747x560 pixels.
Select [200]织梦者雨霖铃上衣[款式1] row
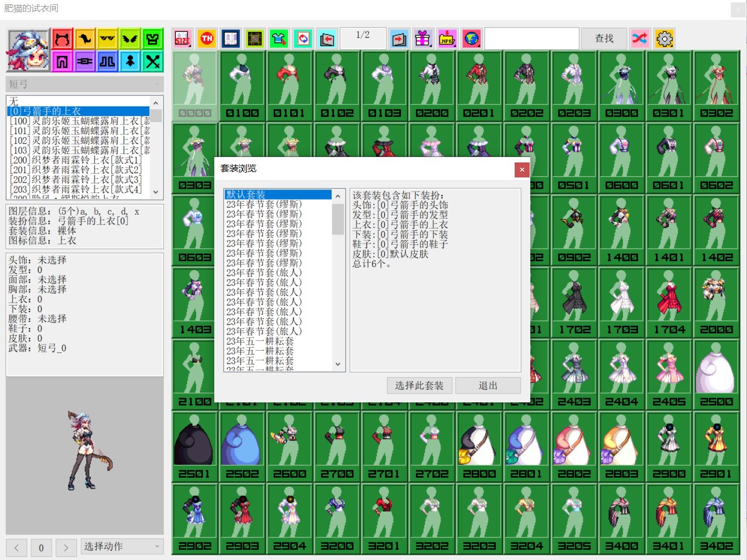[78, 160]
